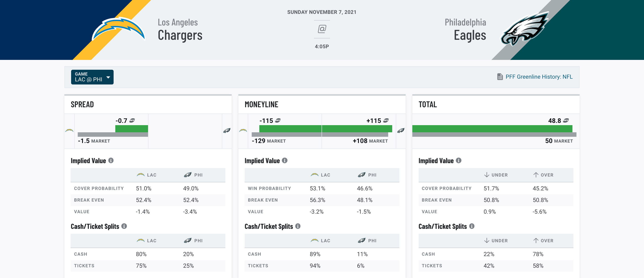Click Moneyline LAC break even 56.3%
644x278 pixels.
318,200
